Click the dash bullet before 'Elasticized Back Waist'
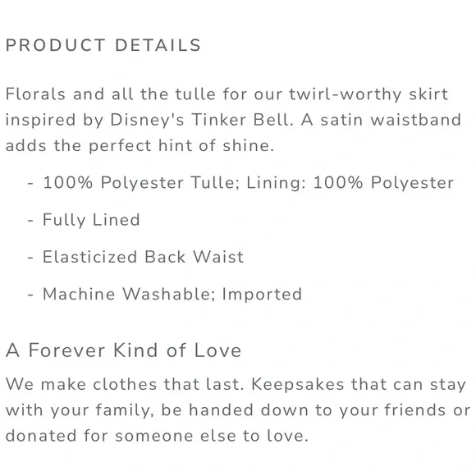Screen dimensions: 476x476 point(30,258)
